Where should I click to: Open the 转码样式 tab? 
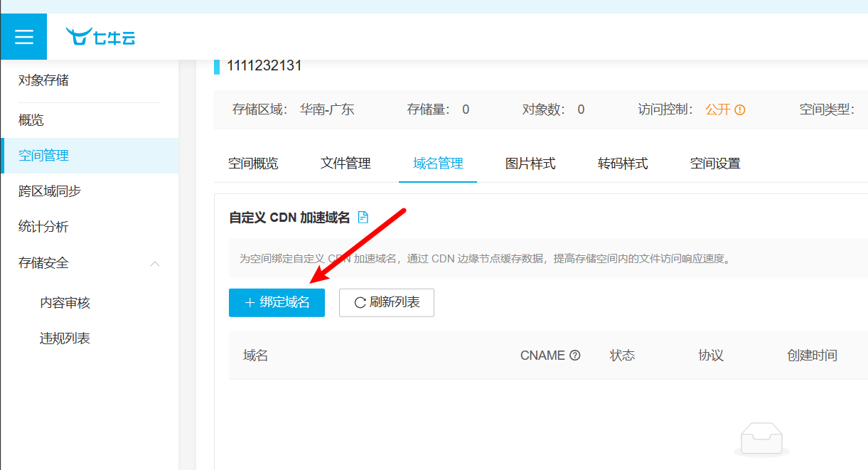(x=623, y=164)
